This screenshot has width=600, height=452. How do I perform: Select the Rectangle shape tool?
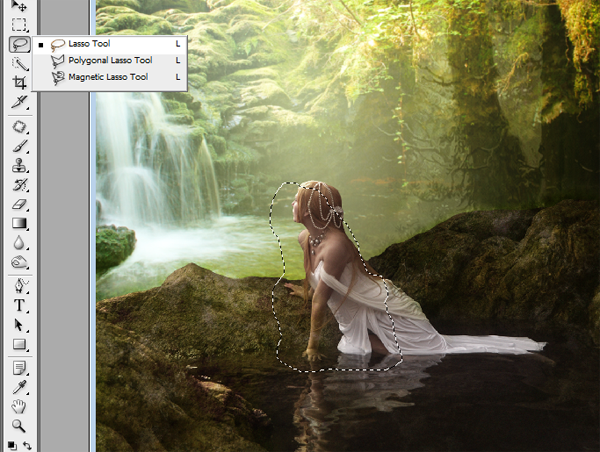pyautogui.click(x=19, y=344)
